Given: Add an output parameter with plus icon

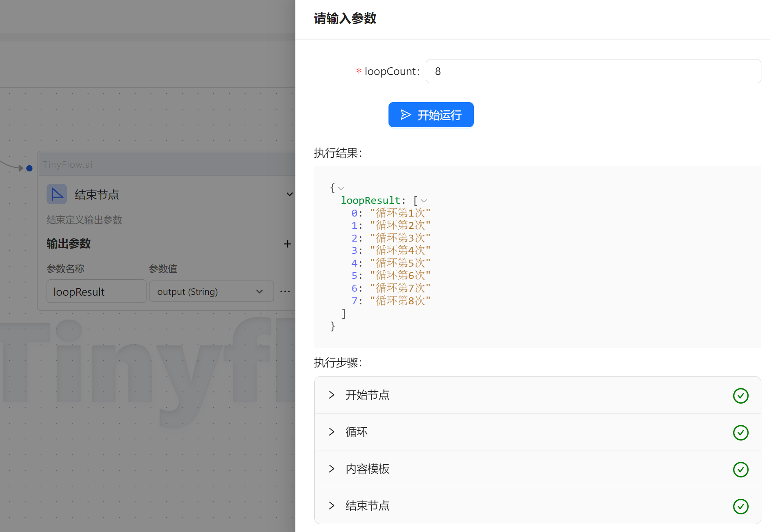Looking at the screenshot, I should click(287, 244).
